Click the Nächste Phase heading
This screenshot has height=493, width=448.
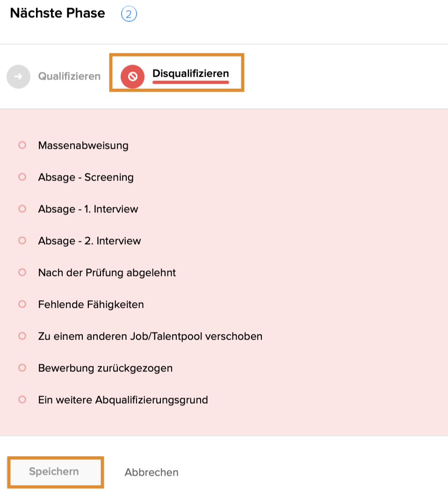tap(58, 13)
